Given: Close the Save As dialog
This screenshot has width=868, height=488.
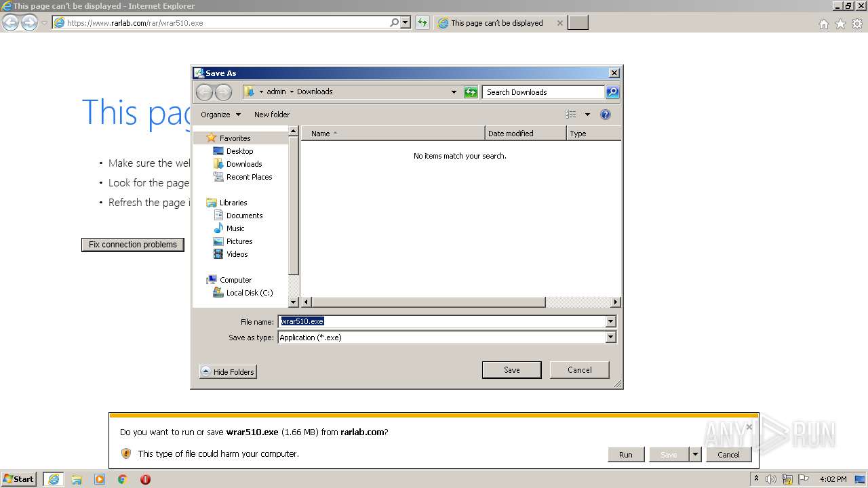Looking at the screenshot, I should 614,73.
